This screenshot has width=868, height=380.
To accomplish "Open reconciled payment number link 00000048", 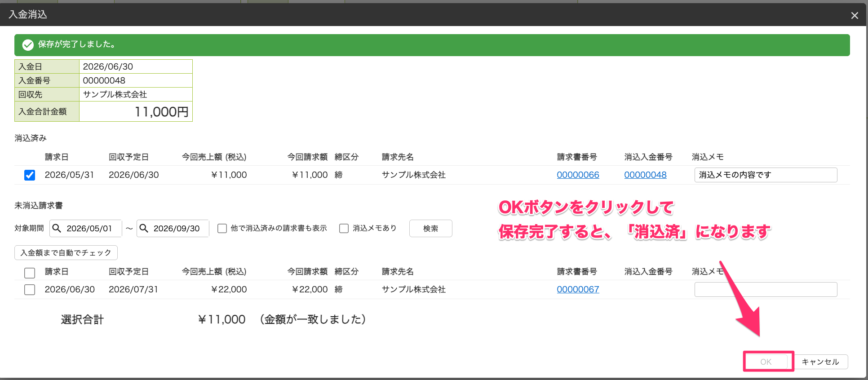I will [645, 175].
